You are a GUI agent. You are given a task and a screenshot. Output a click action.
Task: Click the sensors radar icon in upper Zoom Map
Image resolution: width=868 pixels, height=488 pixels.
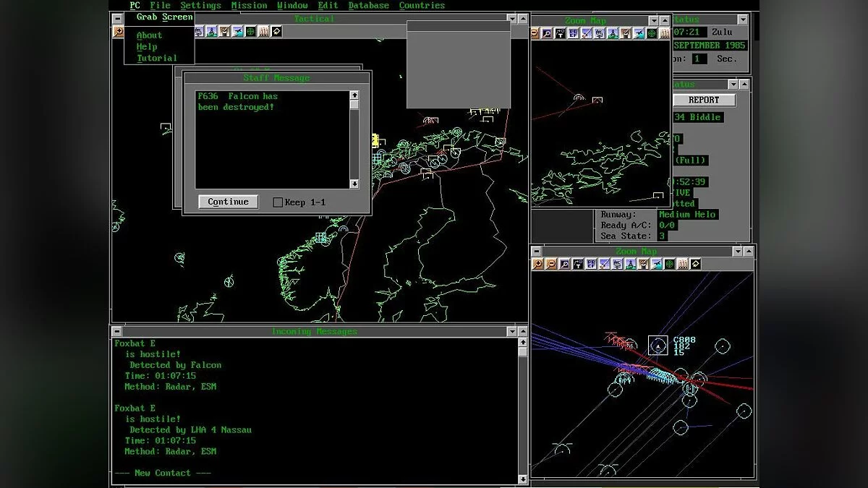pos(626,33)
